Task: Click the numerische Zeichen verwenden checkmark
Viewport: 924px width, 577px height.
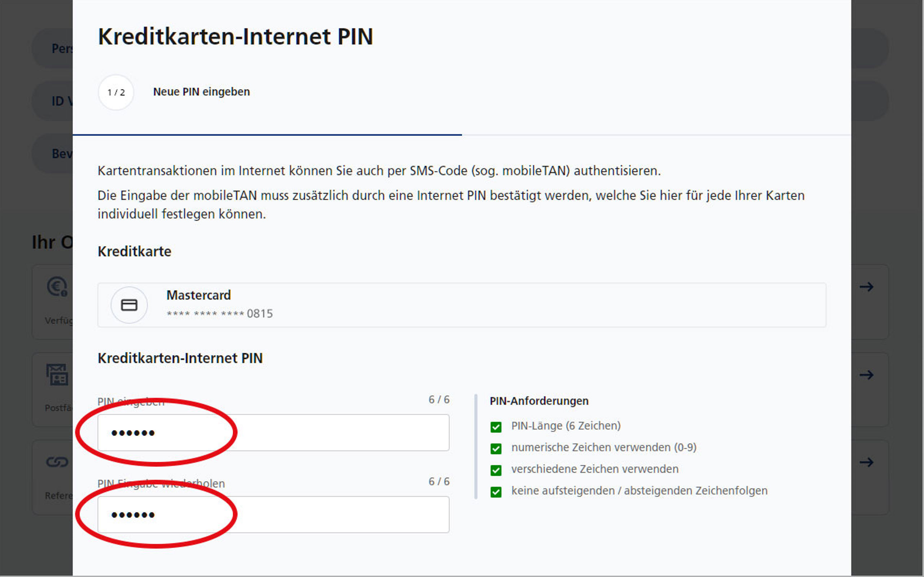Action: (x=496, y=448)
